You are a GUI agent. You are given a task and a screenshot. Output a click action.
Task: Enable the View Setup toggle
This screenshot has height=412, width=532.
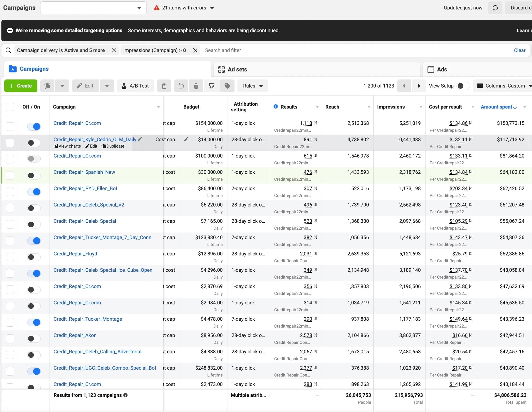click(463, 86)
